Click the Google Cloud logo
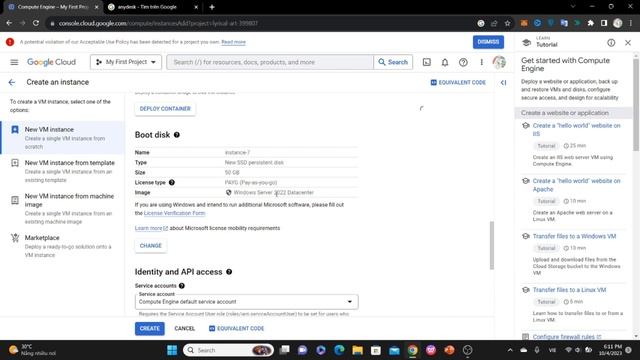Viewport: 640px width, 360px height. pyautogui.click(x=51, y=62)
